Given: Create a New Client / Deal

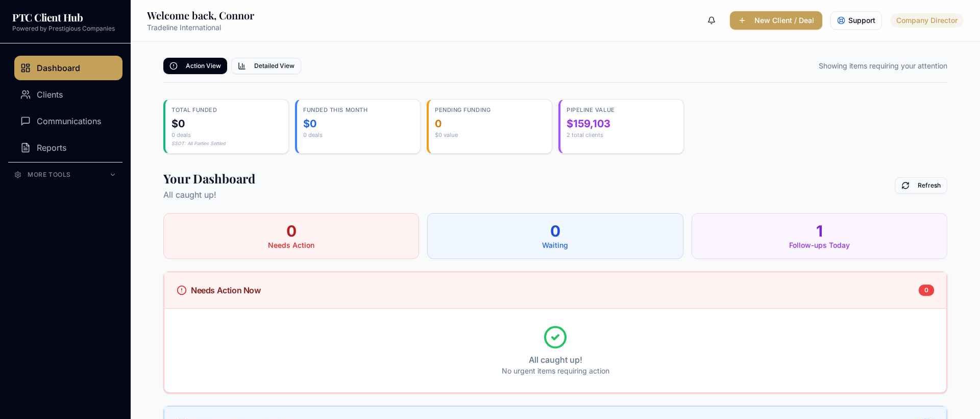Looking at the screenshot, I should [x=776, y=20].
